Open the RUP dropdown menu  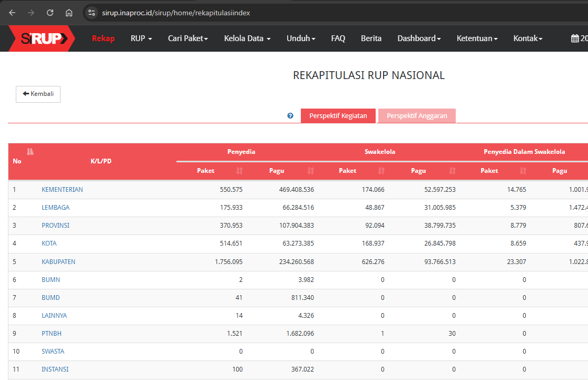[141, 38]
